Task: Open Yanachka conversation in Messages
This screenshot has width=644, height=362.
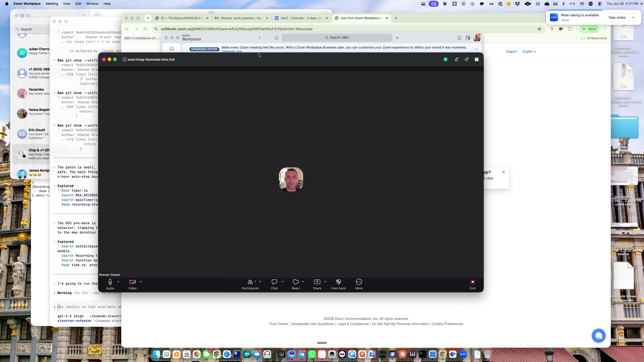Action: 31,93
